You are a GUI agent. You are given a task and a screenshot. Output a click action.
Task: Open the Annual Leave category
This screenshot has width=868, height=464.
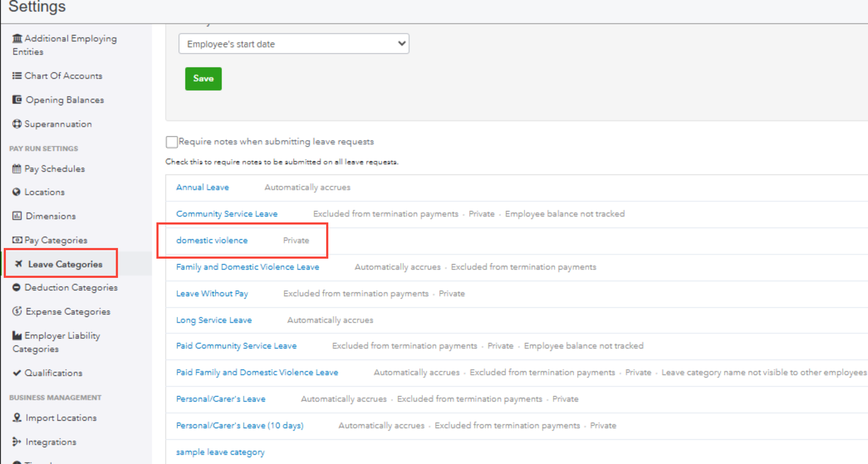pos(203,187)
